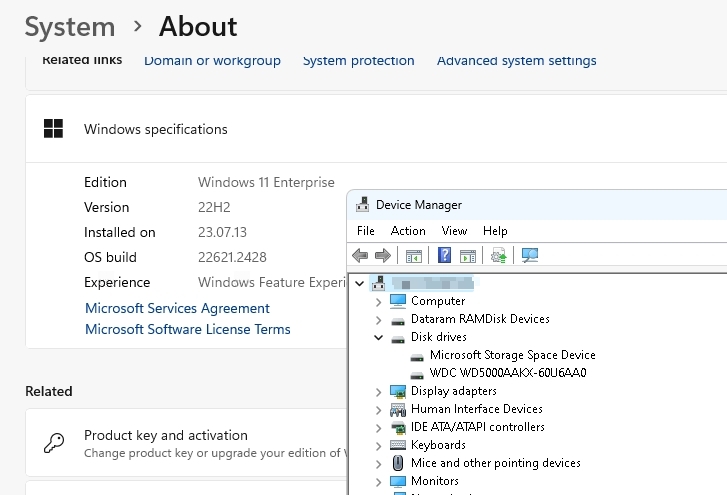Image resolution: width=727 pixels, height=495 pixels.
Task: Click the Forward arrow in Device Manager toolbar
Action: pos(383,255)
